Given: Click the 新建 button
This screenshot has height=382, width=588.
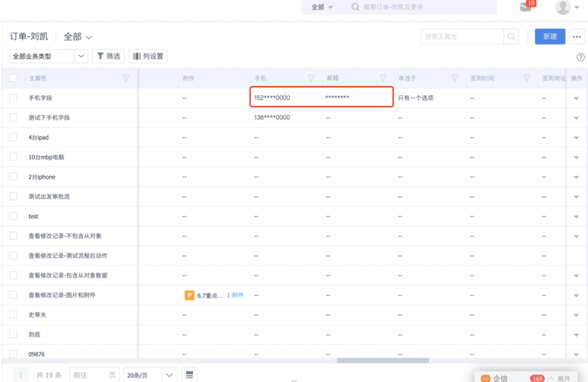Looking at the screenshot, I should (550, 37).
